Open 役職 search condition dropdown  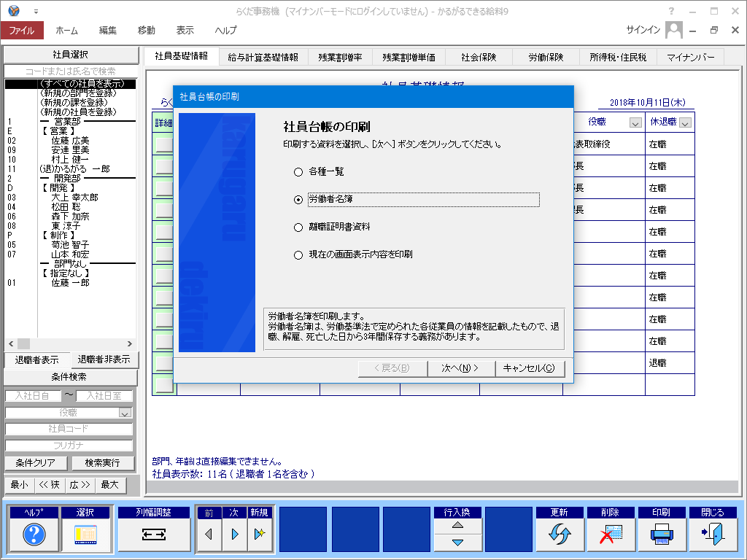point(125,413)
